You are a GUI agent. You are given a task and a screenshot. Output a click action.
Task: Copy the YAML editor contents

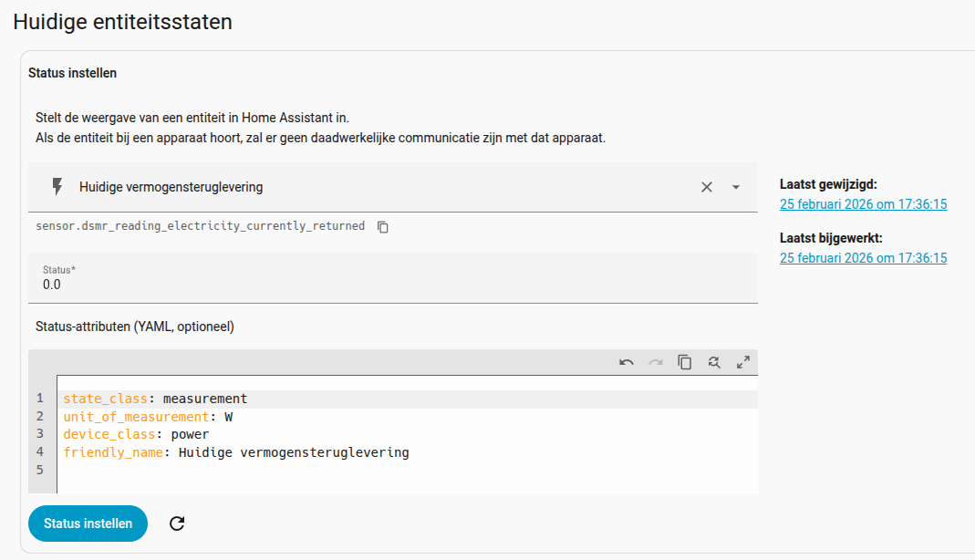coord(685,362)
